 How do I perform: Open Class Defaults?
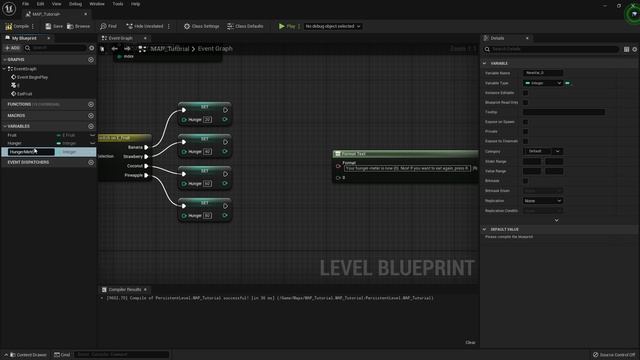pos(245,26)
